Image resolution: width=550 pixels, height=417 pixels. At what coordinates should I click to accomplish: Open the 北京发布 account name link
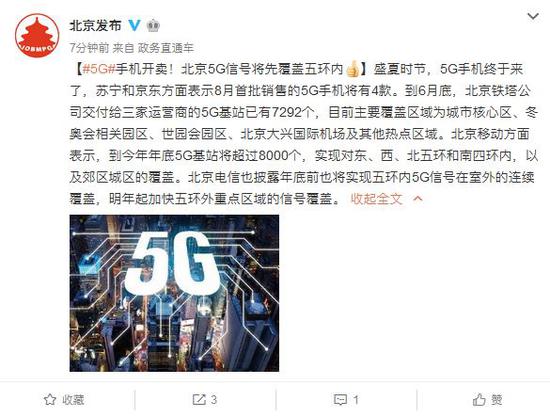pyautogui.click(x=95, y=26)
